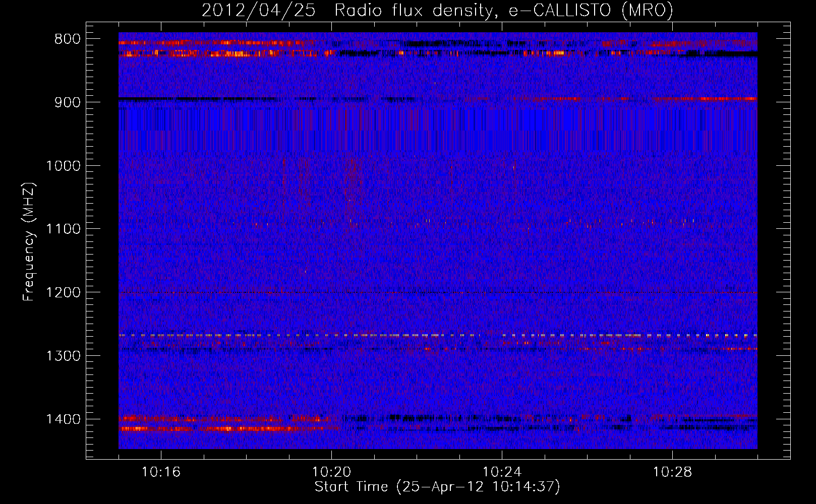Image resolution: width=816 pixels, height=504 pixels.
Task: Click the dotted white-yellow line near 1270 MHz
Action: point(438,335)
